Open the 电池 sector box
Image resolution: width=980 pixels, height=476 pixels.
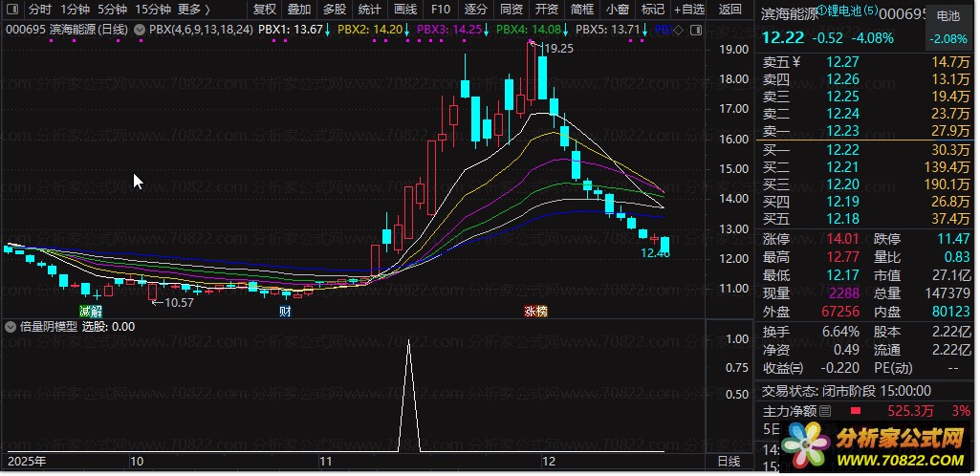[948, 28]
